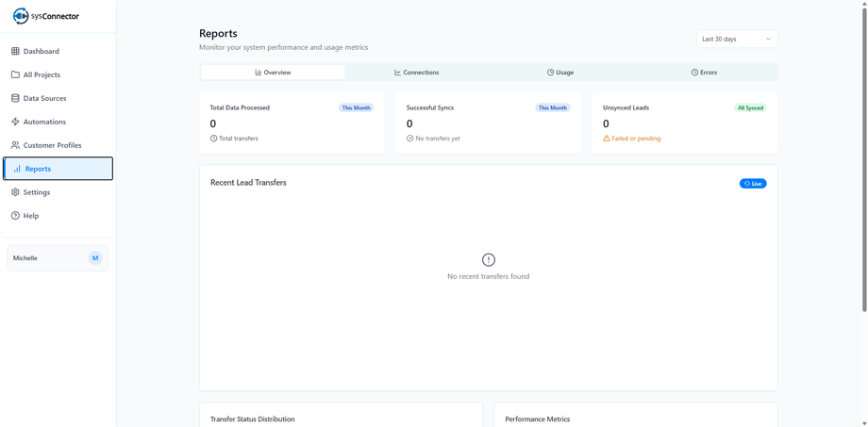
Task: Switch to the Usage tab
Action: (560, 73)
